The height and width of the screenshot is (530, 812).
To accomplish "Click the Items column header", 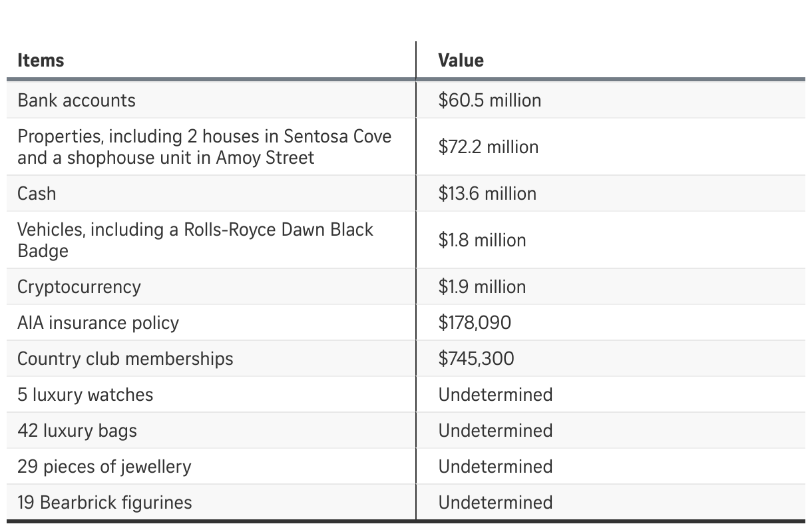I will pos(41,61).
